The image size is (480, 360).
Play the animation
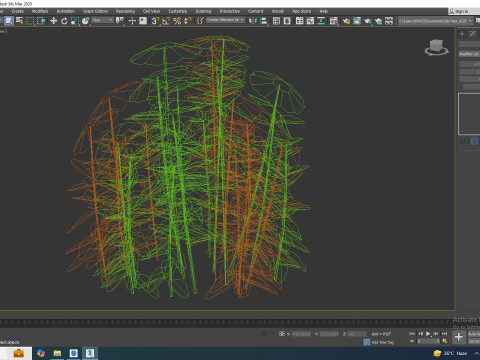point(428,333)
